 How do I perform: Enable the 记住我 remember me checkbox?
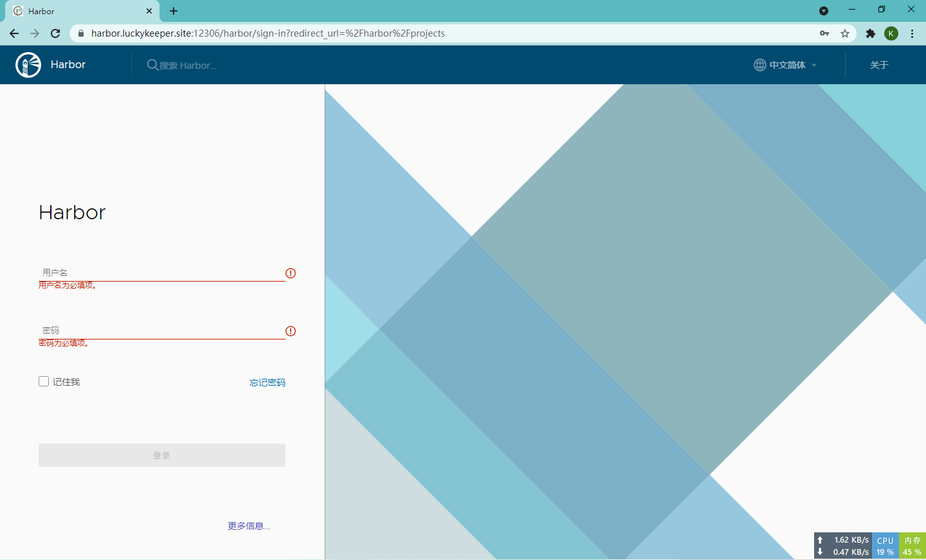[43, 381]
